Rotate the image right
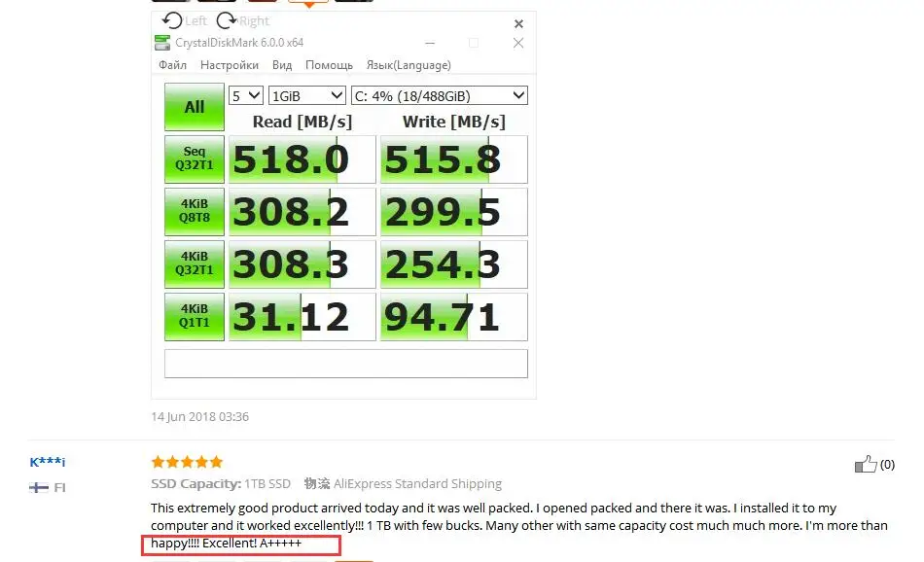 click(x=243, y=20)
